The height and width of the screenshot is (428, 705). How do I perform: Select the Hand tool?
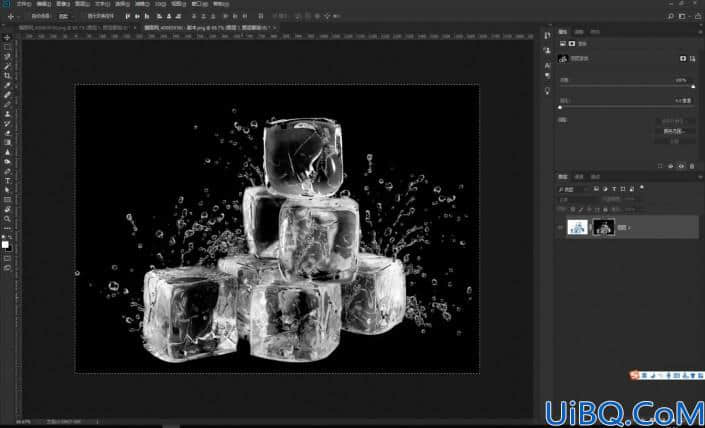7,210
